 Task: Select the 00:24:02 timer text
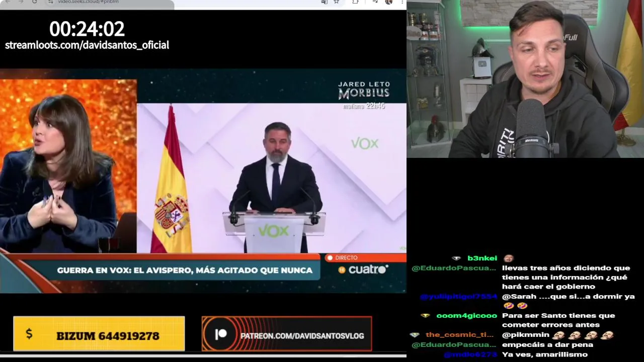point(87,29)
